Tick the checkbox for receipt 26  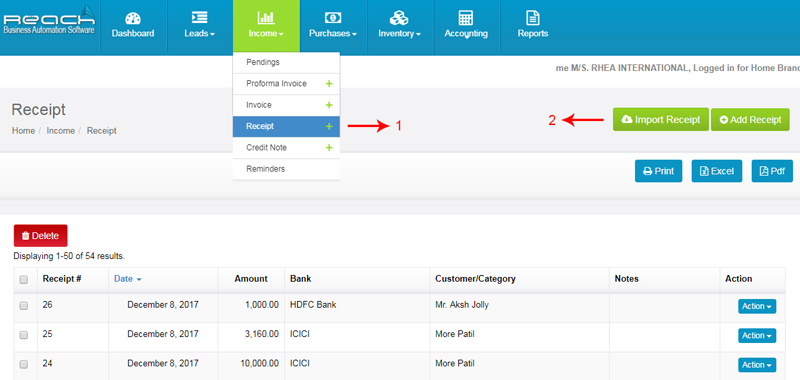(23, 306)
